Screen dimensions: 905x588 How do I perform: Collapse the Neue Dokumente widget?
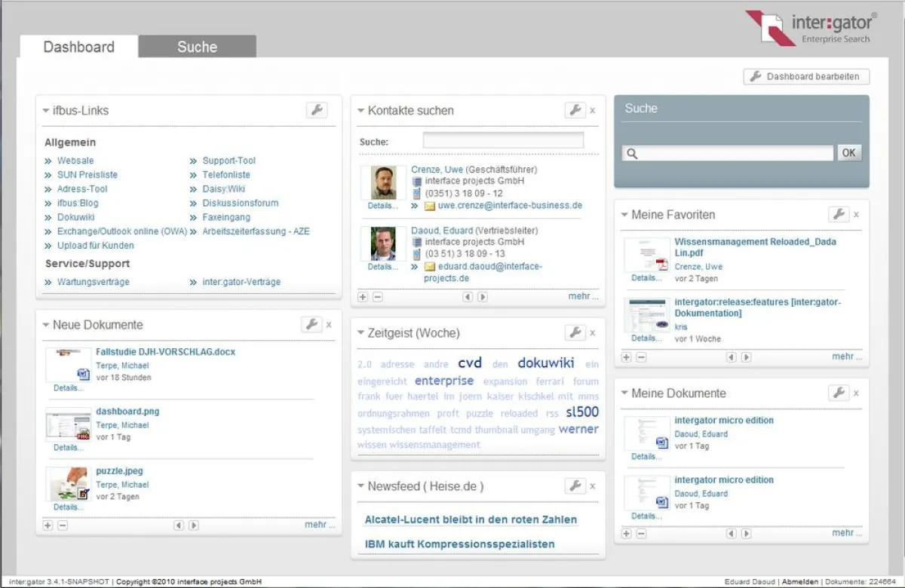[46, 324]
